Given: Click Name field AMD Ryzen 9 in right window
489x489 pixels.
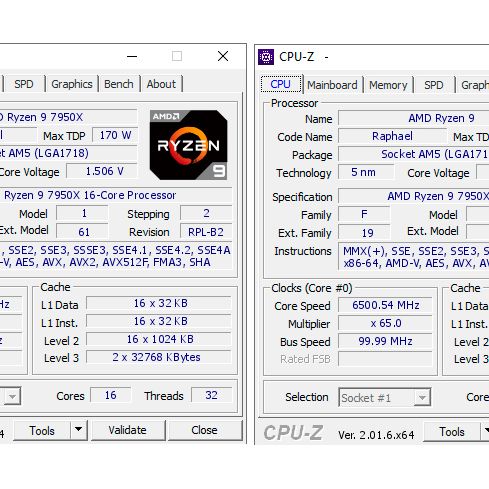Looking at the screenshot, I should [x=414, y=118].
